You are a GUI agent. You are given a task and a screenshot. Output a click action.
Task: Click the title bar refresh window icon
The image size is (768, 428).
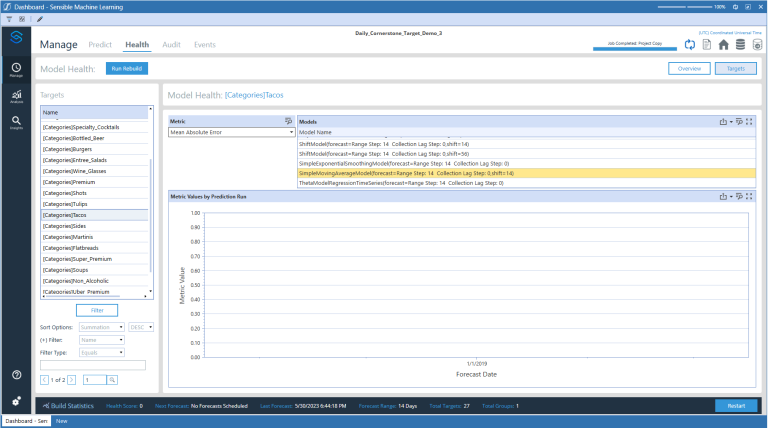point(735,7)
